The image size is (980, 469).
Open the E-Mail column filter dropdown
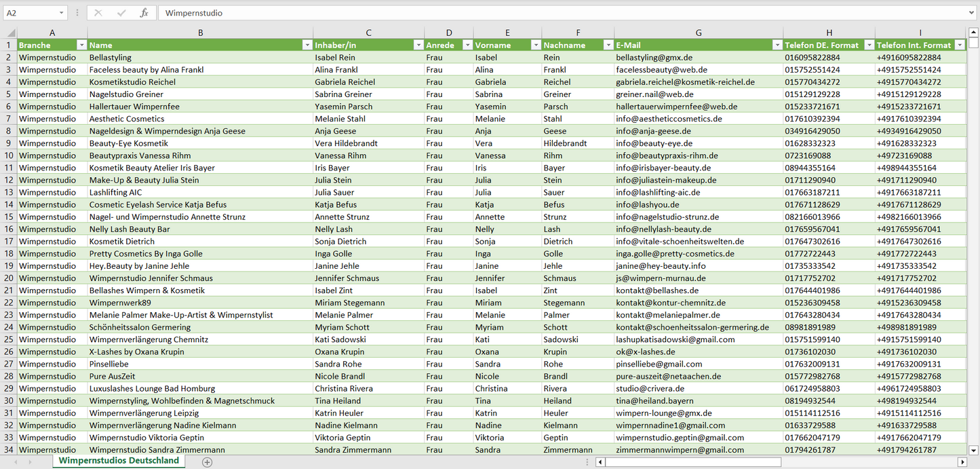(x=777, y=45)
